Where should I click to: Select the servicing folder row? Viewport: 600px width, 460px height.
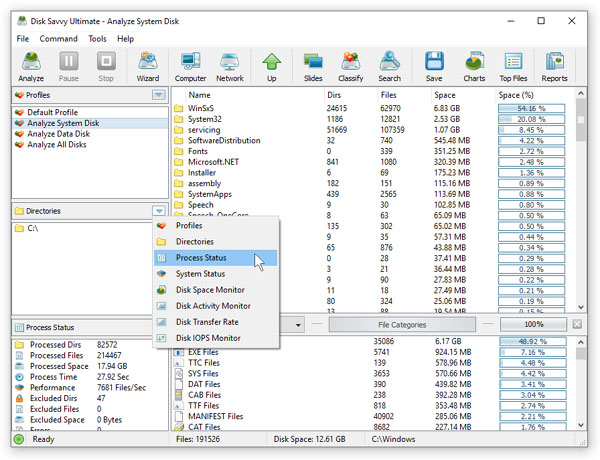point(373,130)
